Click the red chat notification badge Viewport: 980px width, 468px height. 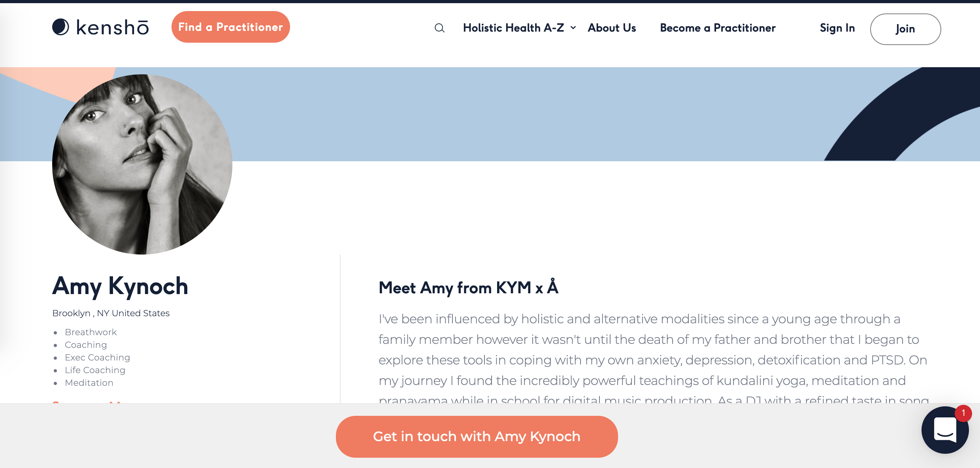[963, 413]
